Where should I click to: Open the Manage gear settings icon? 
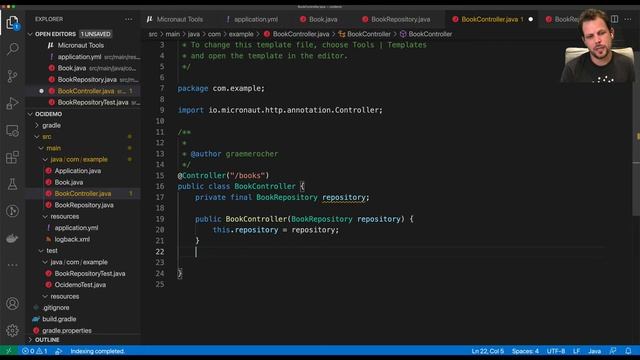click(x=12, y=331)
